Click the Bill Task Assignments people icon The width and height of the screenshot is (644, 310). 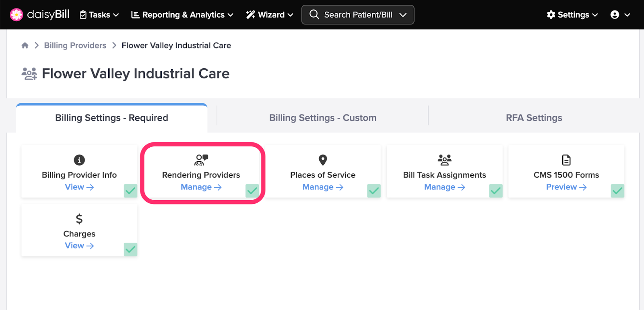coord(445,160)
